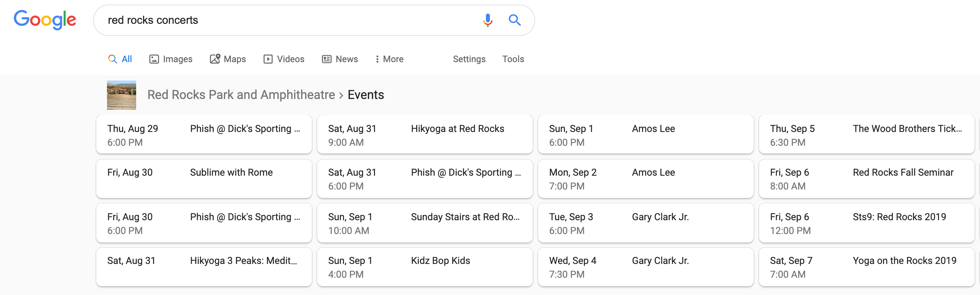Open the search Tools options
This screenshot has height=295, width=980.
[513, 59]
